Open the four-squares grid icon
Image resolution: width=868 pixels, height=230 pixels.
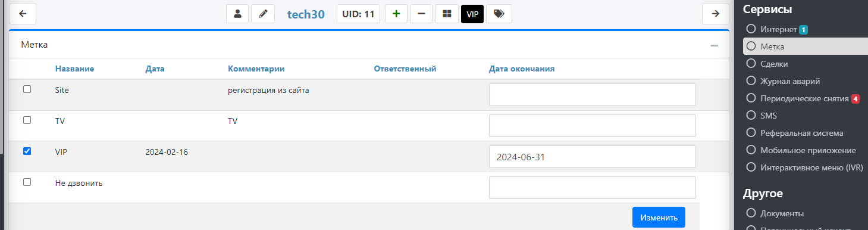tap(447, 14)
